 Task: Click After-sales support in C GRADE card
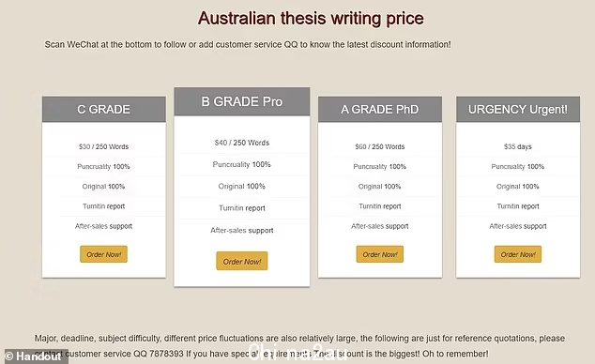tap(103, 226)
